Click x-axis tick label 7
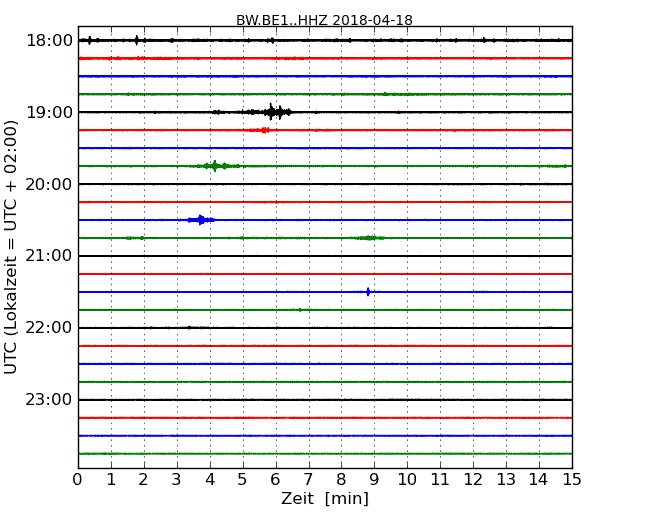 (308, 479)
